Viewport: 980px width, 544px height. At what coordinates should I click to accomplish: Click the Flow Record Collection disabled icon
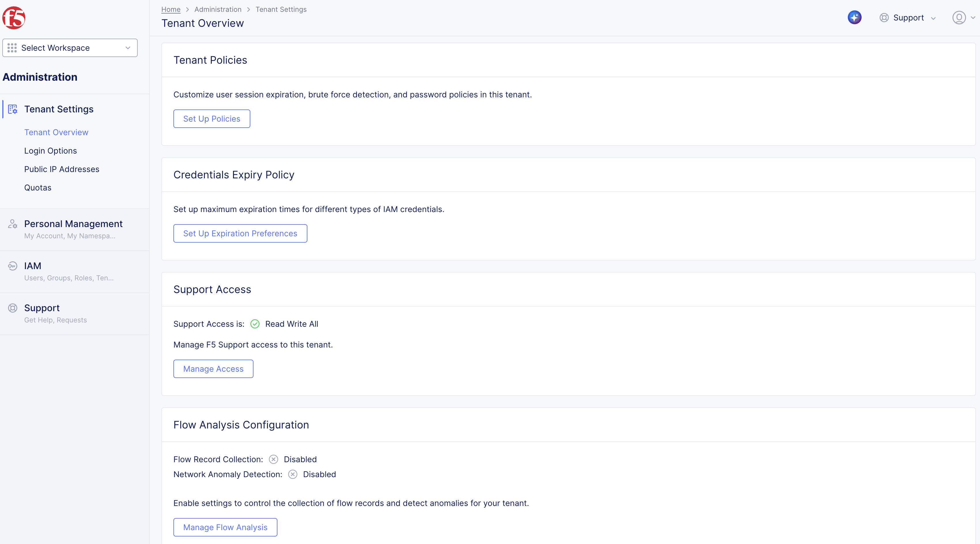273,459
